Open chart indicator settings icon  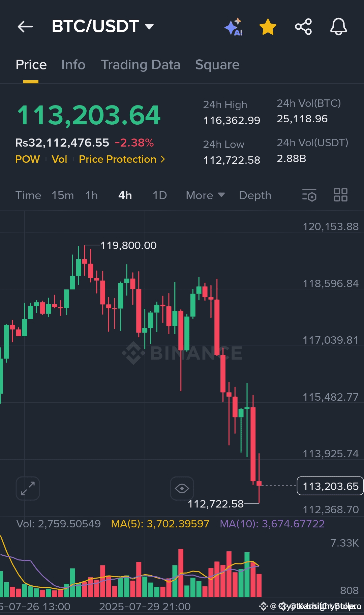[x=309, y=195]
